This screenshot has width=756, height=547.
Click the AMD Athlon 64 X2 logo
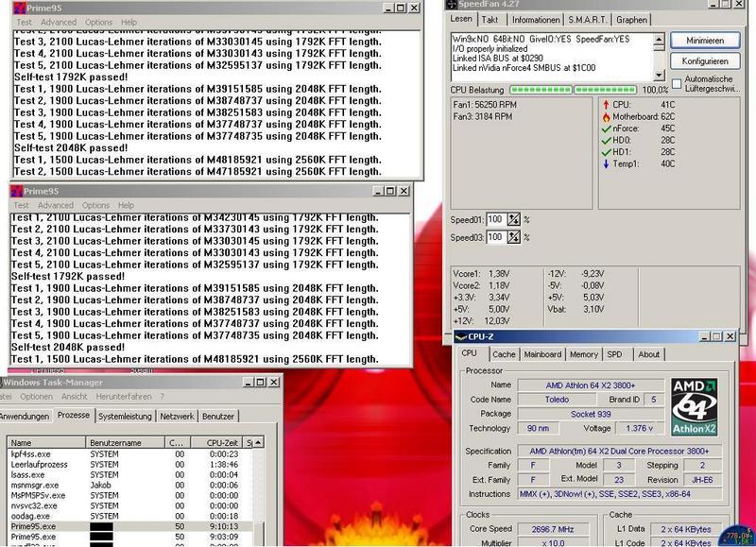(x=695, y=407)
